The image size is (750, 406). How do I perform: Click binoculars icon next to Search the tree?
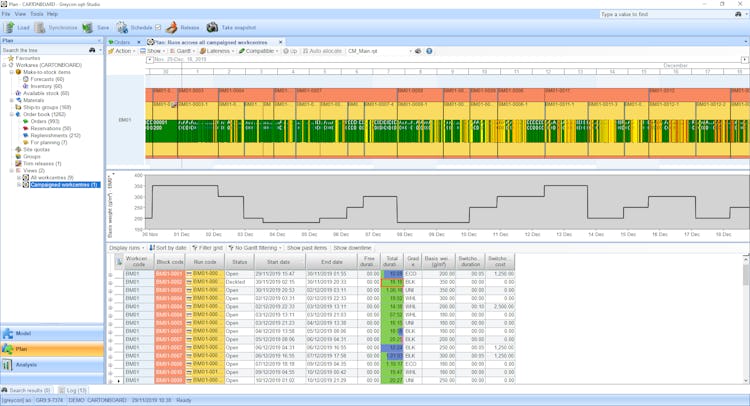(92, 50)
